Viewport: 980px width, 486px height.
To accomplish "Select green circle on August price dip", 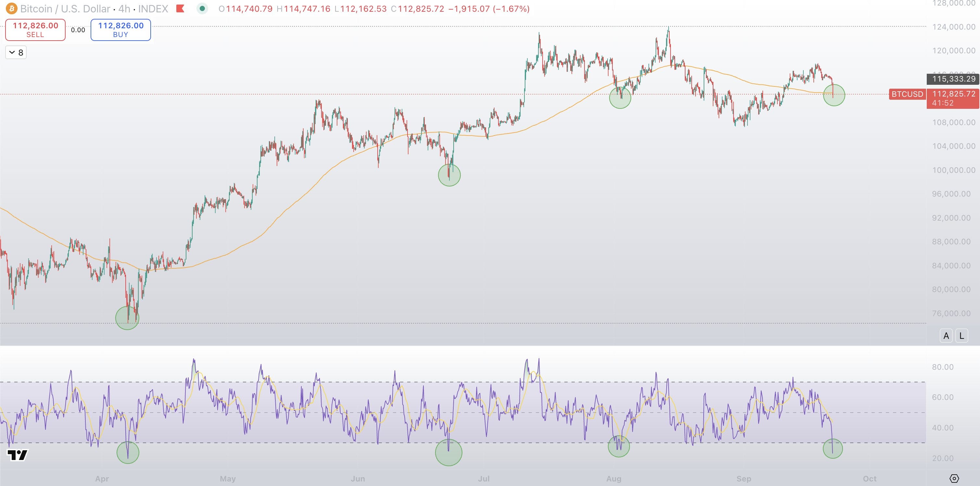I will pos(620,98).
